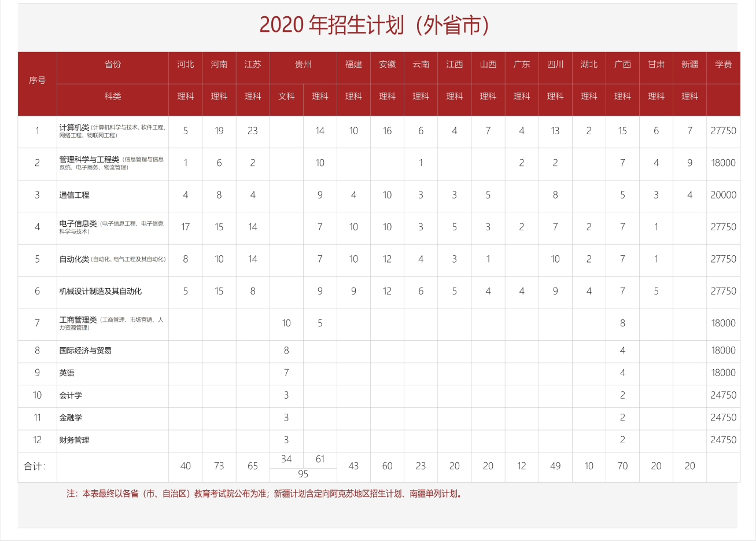
Task: Click the 文科 sub-header under 贵州
Action: click(x=286, y=97)
